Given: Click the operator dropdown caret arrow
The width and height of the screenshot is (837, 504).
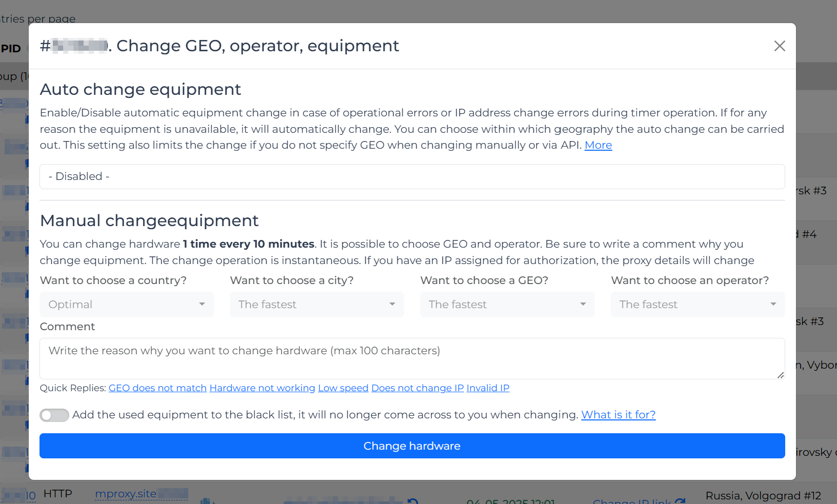Looking at the screenshot, I should point(773,305).
